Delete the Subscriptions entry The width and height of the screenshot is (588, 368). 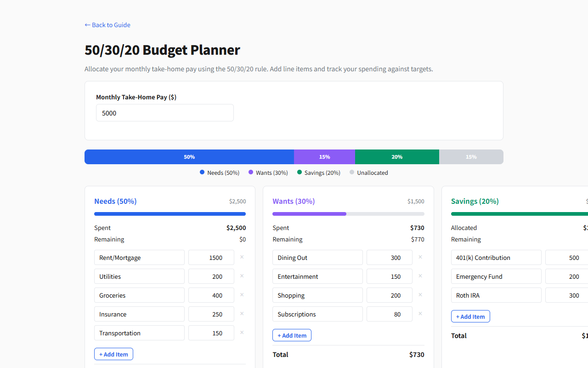420,314
